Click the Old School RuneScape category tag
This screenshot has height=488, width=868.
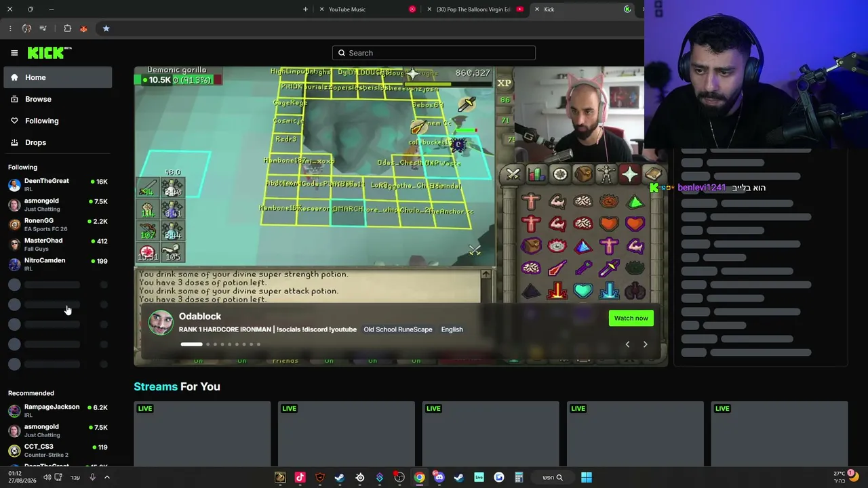tap(398, 329)
